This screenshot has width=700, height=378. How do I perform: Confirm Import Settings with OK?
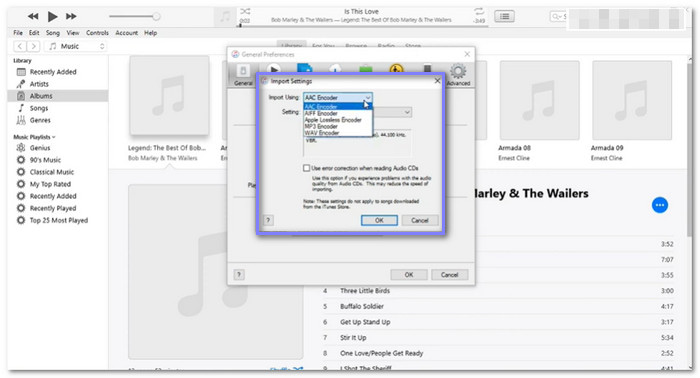point(379,220)
